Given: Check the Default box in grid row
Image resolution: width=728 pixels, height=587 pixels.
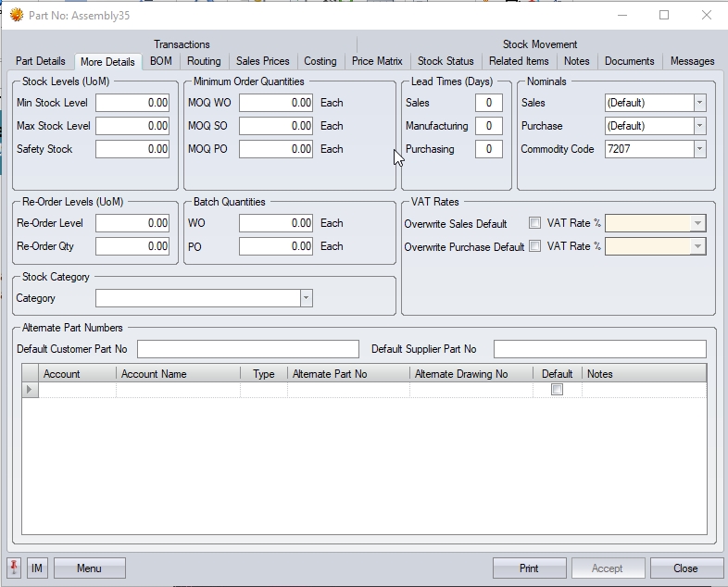Looking at the screenshot, I should click(x=557, y=390).
